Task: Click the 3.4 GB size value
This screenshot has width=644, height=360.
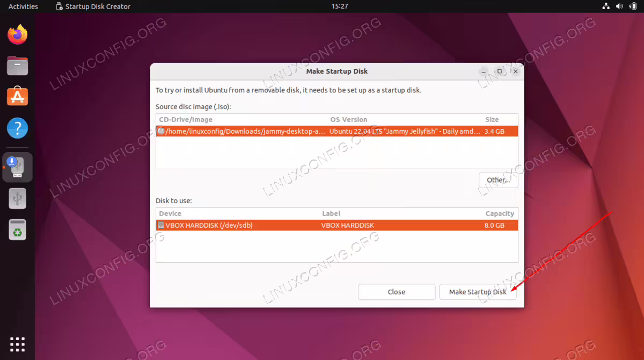Action: pos(494,131)
